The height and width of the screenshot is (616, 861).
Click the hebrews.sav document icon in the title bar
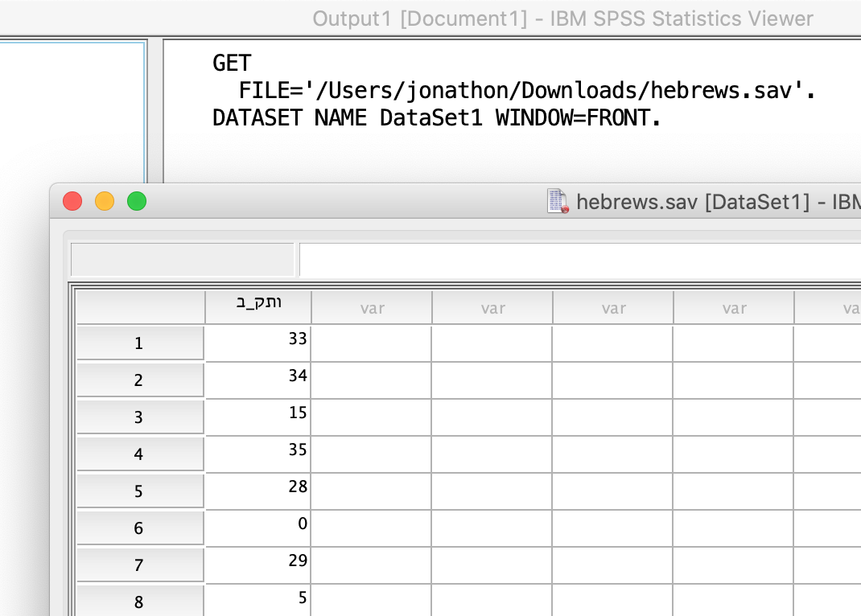point(557,201)
